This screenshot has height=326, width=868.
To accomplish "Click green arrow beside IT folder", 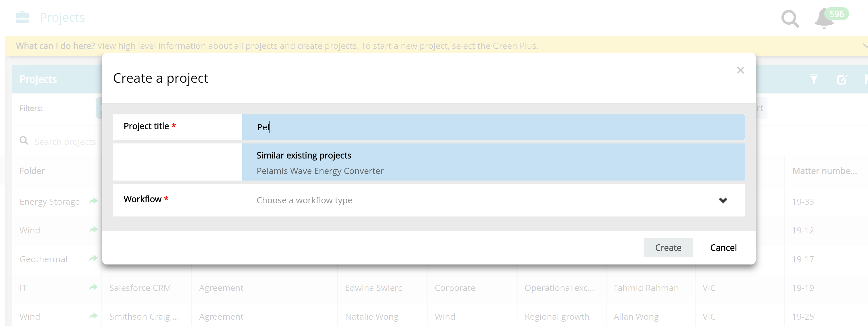I will [x=93, y=287].
